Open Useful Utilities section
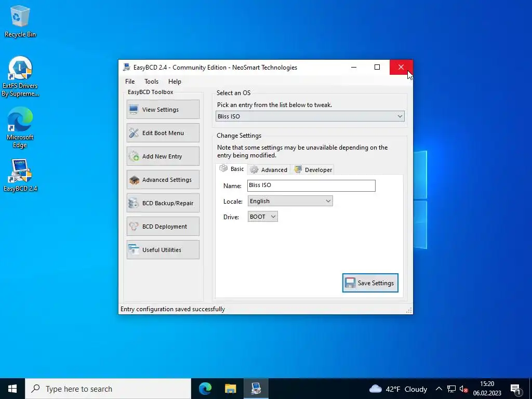Screen dimensions: 532x399 pyautogui.click(x=163, y=250)
